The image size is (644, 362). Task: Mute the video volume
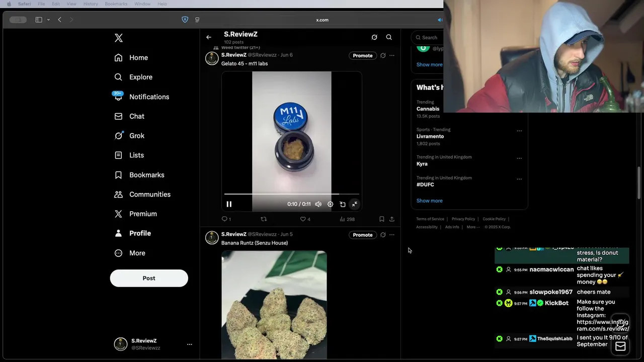coord(318,204)
